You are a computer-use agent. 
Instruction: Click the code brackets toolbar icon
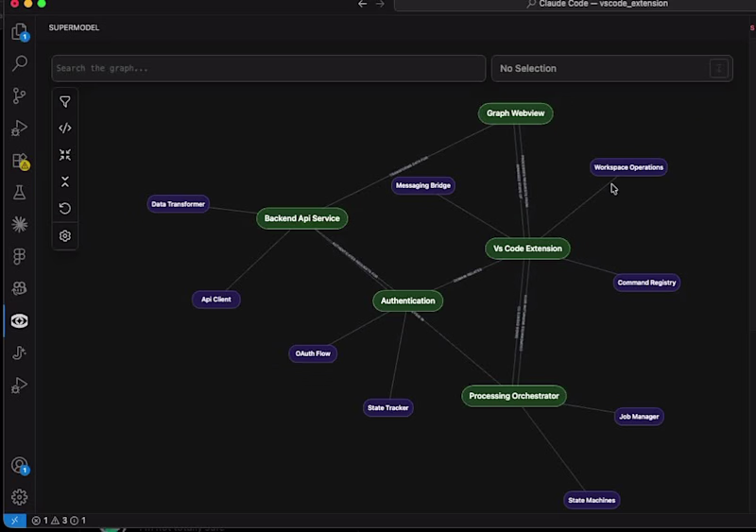65,128
